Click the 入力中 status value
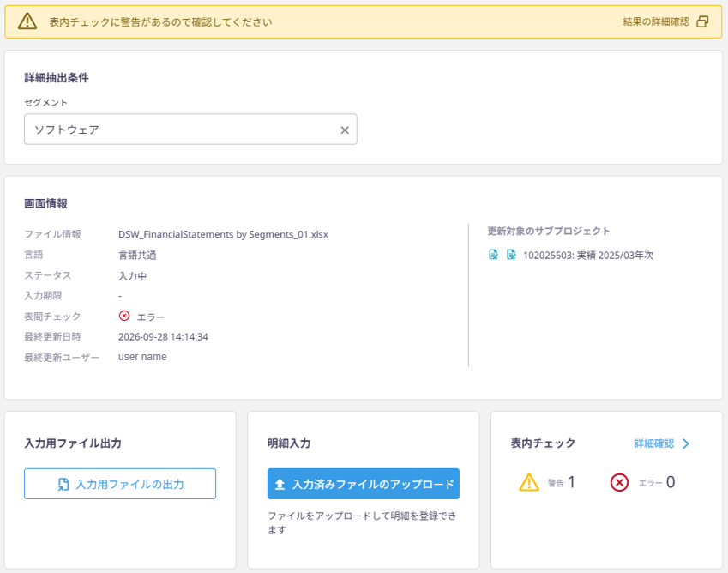 [x=132, y=276]
